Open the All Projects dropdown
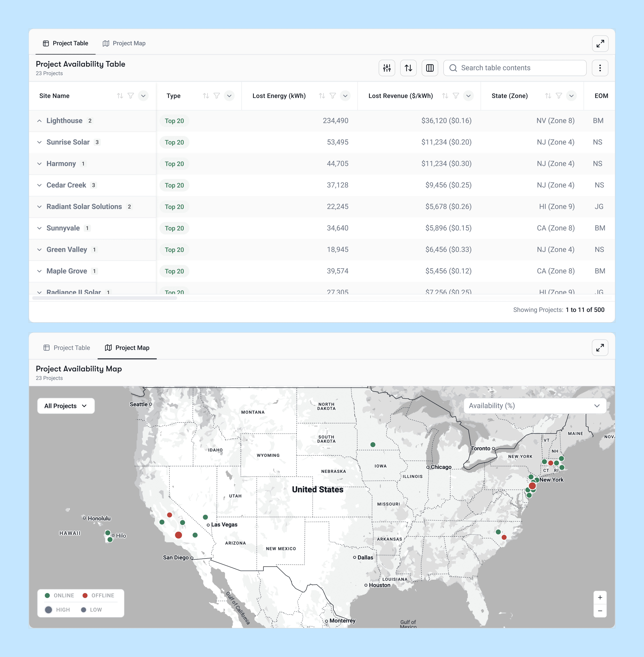 tap(66, 406)
